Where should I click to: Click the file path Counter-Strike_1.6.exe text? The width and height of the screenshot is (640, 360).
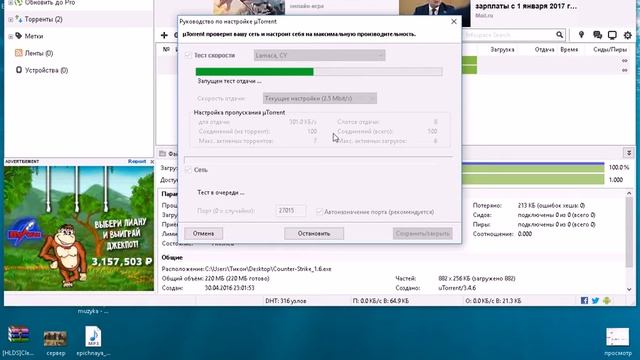click(268, 269)
